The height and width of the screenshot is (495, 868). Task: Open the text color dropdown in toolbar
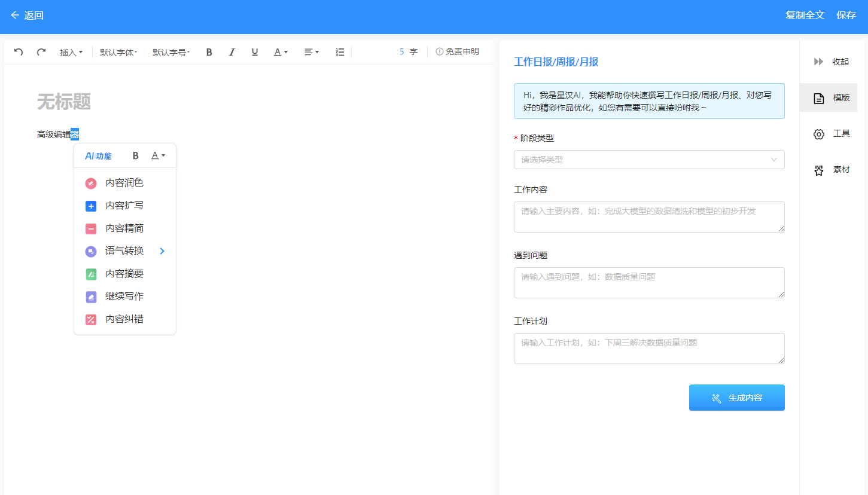(x=281, y=52)
